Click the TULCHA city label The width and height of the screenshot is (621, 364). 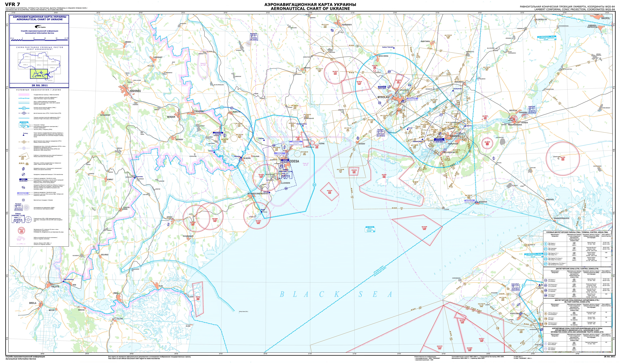click(x=119, y=319)
